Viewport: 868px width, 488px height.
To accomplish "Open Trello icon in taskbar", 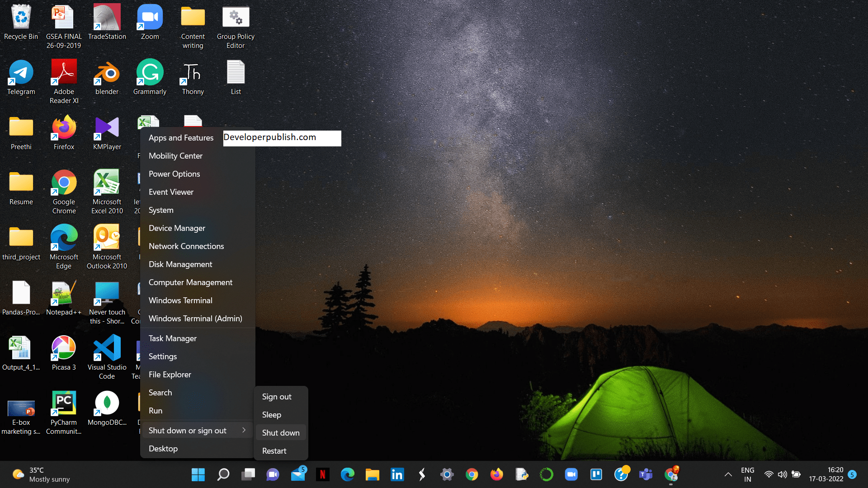I will point(596,474).
